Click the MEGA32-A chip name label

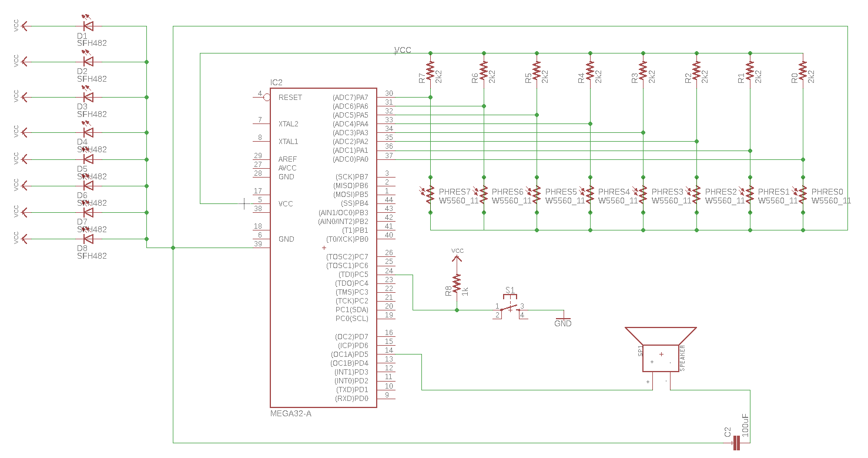point(291,414)
